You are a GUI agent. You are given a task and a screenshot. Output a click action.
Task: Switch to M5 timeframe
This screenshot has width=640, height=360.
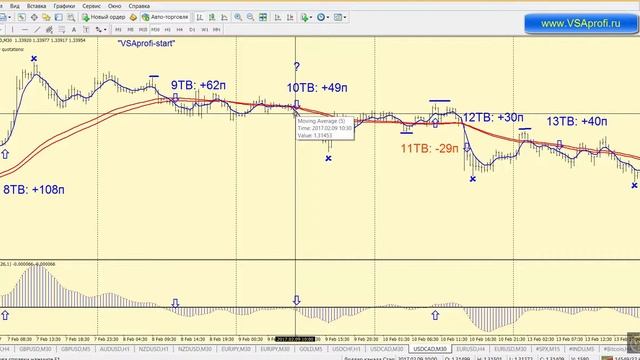(x=130, y=29)
